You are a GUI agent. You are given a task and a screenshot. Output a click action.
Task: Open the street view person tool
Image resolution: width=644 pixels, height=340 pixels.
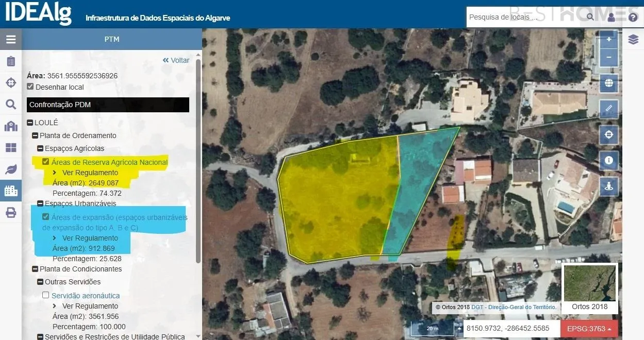point(609,186)
